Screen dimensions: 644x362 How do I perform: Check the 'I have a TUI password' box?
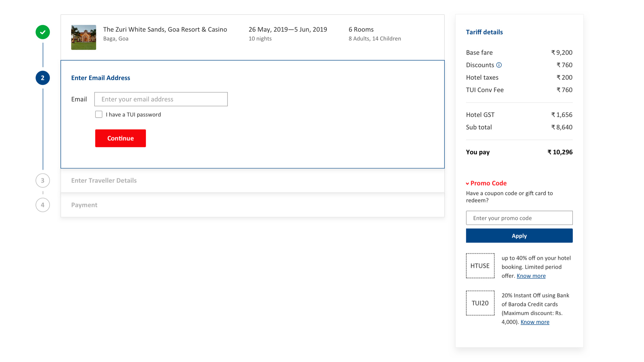tap(99, 115)
